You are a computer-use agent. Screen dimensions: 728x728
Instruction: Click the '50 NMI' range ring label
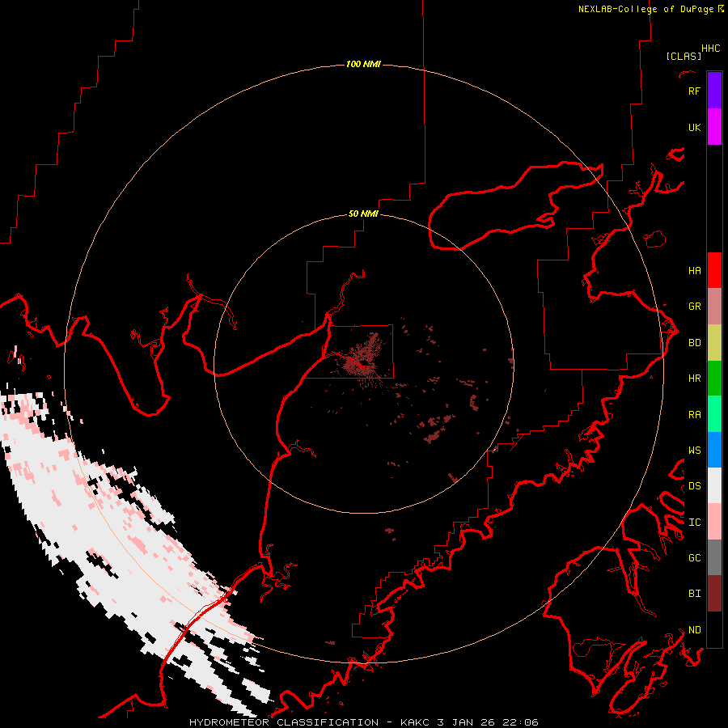click(x=363, y=214)
